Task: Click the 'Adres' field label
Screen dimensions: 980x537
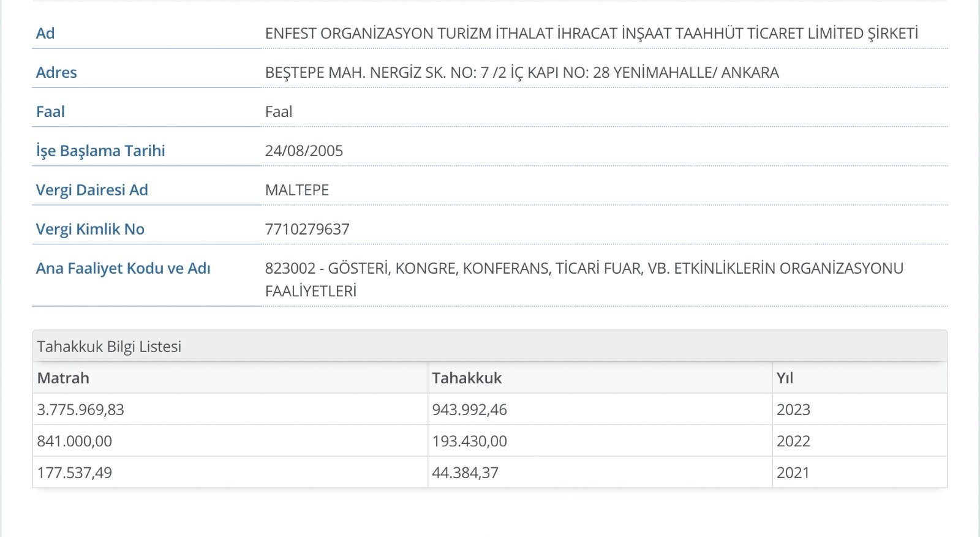Action: click(x=56, y=72)
